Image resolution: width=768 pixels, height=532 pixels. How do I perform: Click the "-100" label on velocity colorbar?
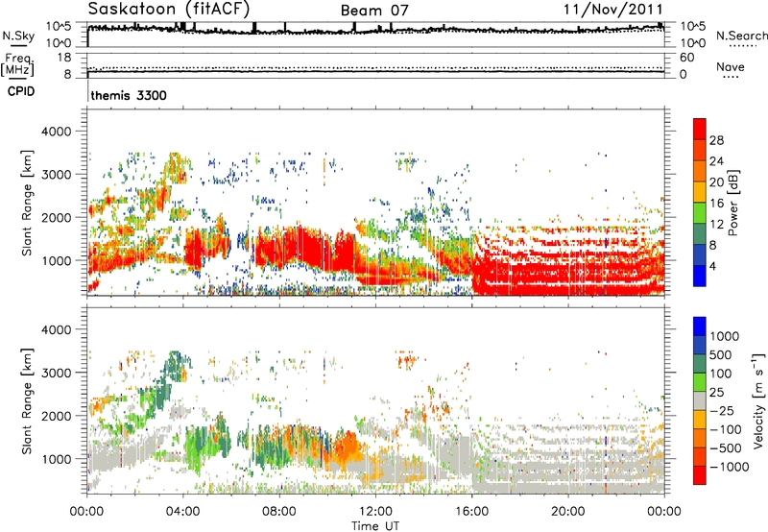[x=725, y=429]
